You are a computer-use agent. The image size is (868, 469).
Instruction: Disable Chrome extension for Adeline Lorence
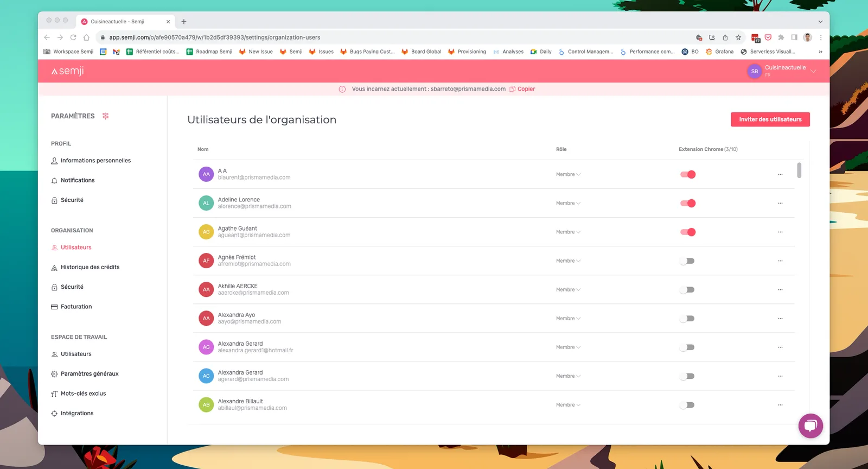coord(688,203)
